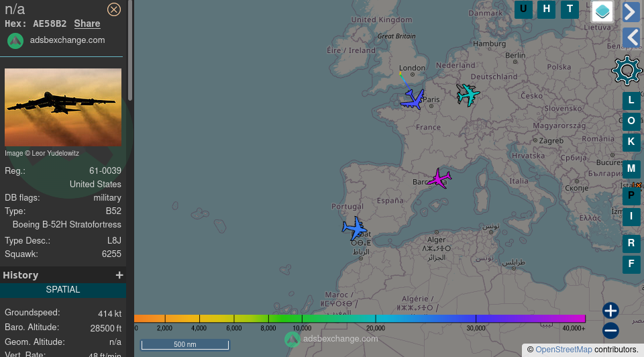Click the Squawk 6255 value
The width and height of the screenshot is (644, 357).
111,254
